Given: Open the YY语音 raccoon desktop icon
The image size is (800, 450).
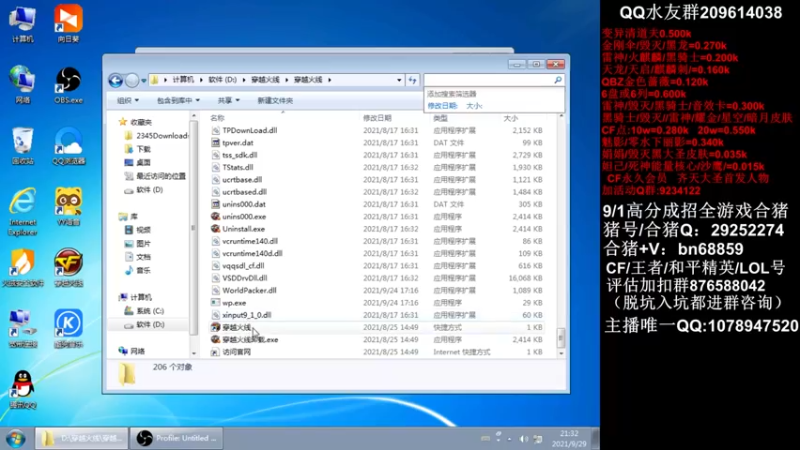Looking at the screenshot, I should [68, 207].
